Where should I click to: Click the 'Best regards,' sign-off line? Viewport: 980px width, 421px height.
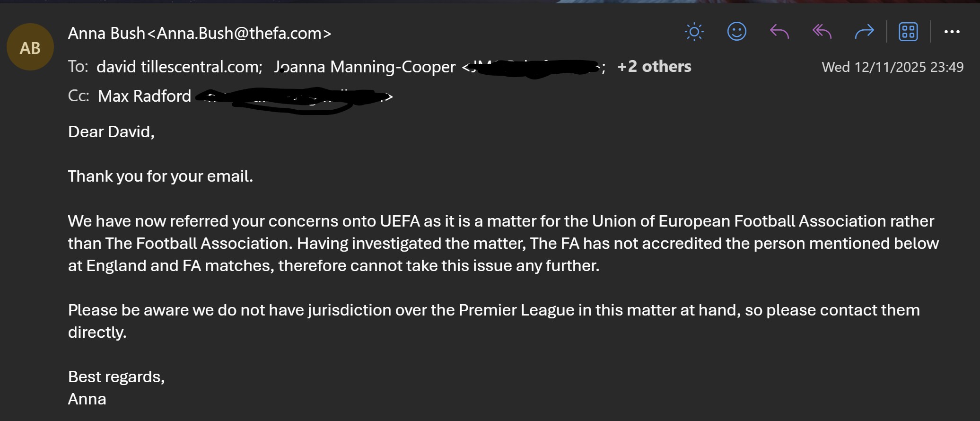pos(116,377)
